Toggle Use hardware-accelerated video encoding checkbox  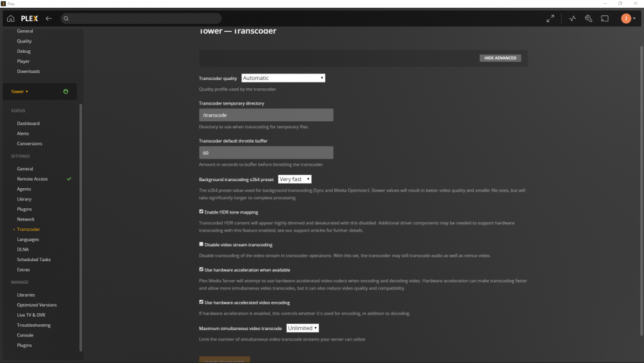point(201,302)
